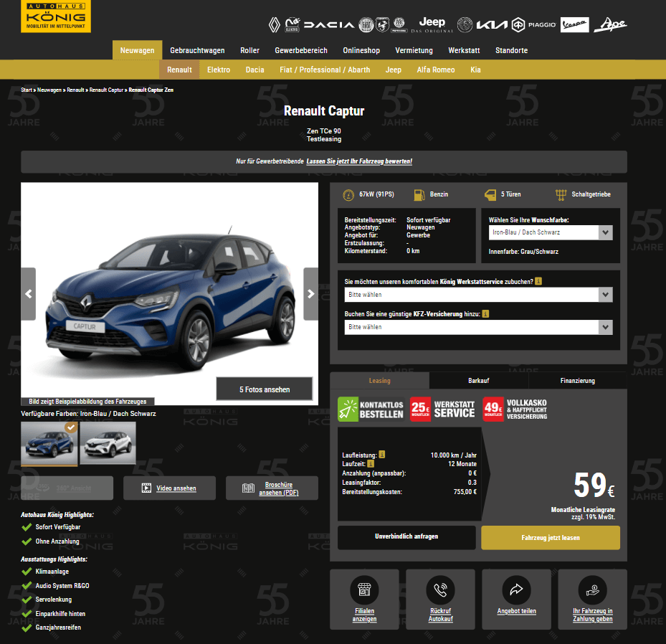
Task: Select Renault submenu item
Action: click(179, 70)
